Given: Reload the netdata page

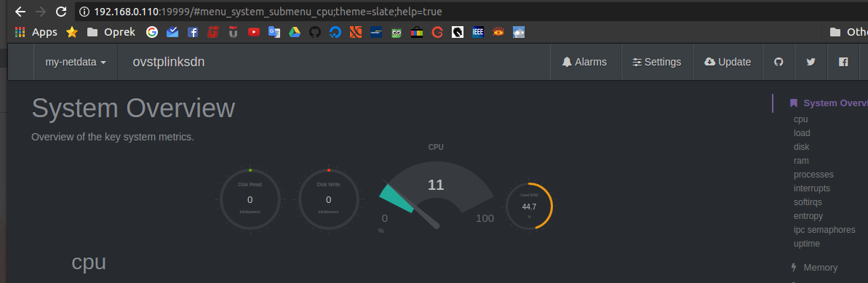Looking at the screenshot, I should click(x=61, y=12).
